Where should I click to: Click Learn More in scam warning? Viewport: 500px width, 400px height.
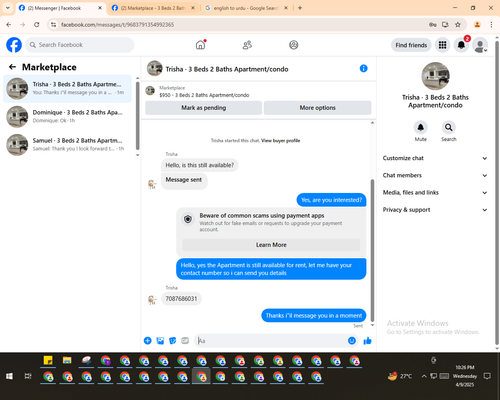click(x=271, y=245)
